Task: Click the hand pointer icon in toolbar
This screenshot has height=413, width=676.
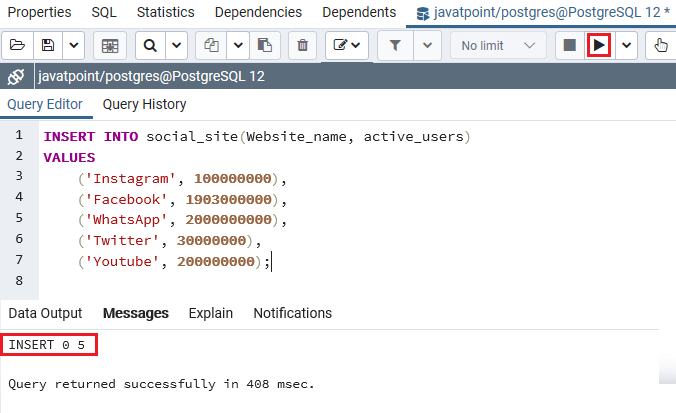Action: pos(660,45)
